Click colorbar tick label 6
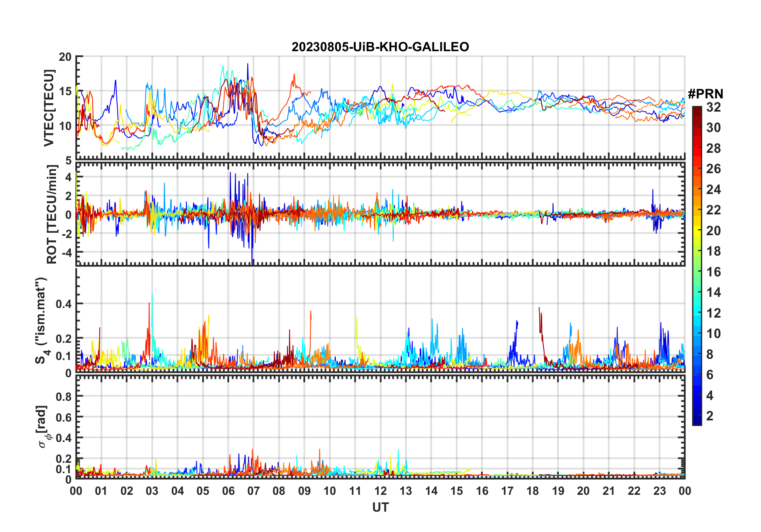The width and height of the screenshot is (761, 532). pos(710,375)
